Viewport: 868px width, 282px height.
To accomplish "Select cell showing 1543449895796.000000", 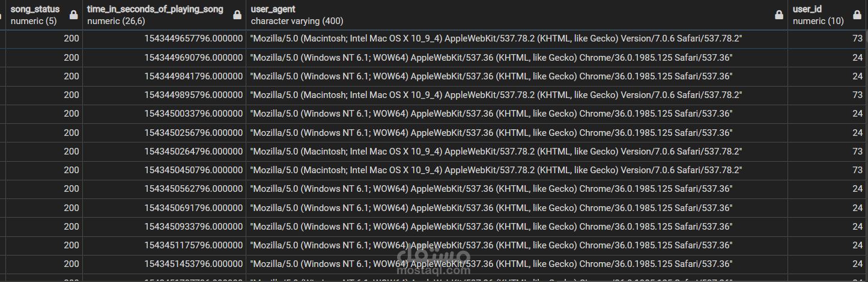I will click(193, 95).
